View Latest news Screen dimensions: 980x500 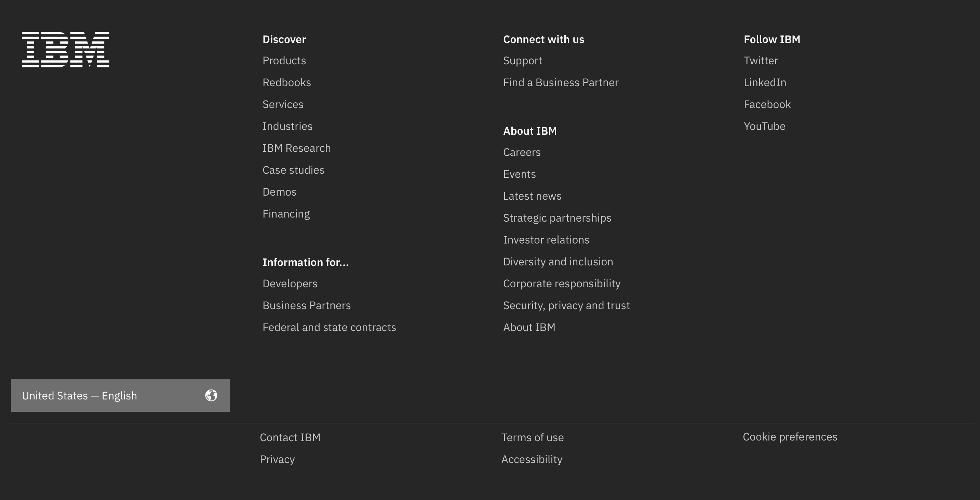point(532,196)
